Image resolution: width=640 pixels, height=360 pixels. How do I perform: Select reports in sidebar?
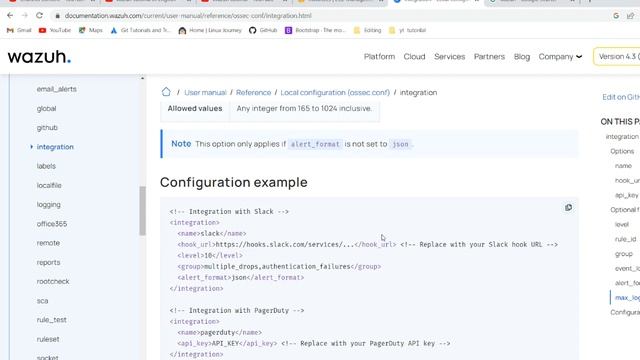coord(48,262)
